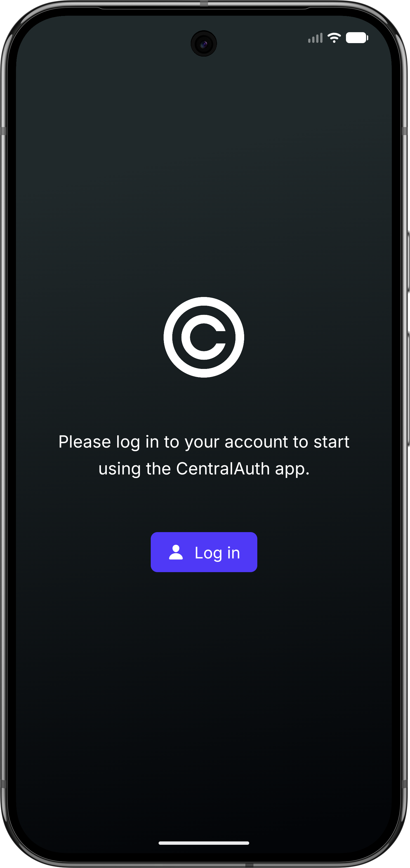The image size is (410, 868).
Task: Click the inner letter C of the logo
Action: [x=204, y=337]
